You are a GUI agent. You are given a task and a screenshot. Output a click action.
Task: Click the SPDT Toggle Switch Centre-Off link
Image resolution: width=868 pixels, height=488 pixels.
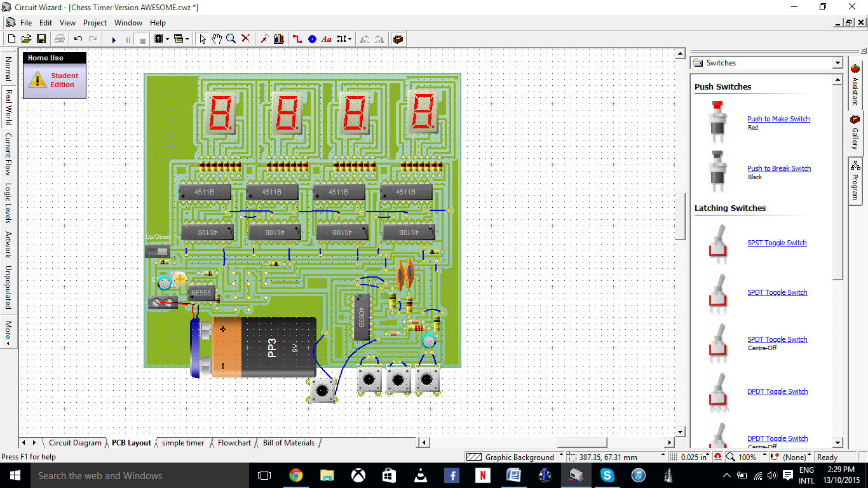coord(777,339)
